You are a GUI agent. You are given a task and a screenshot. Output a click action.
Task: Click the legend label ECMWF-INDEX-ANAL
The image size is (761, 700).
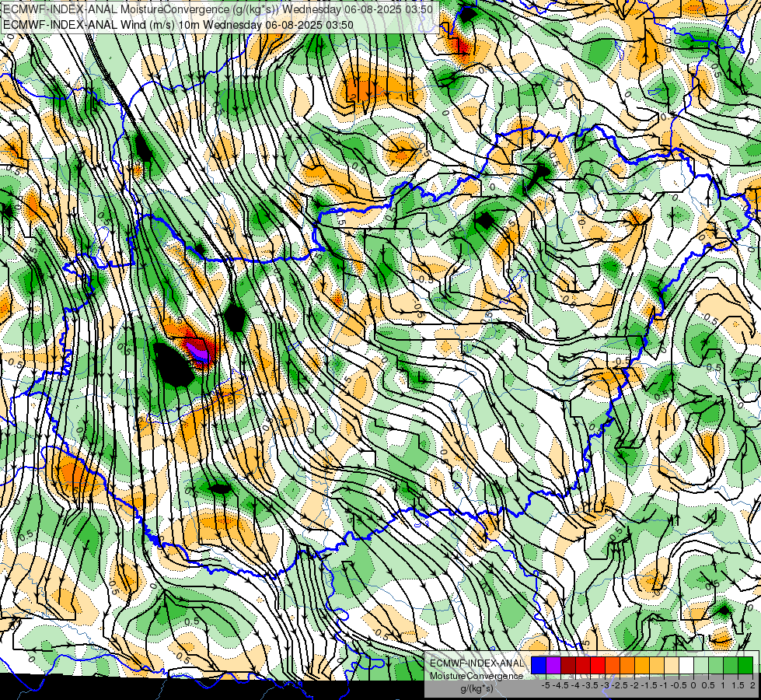pos(476,663)
